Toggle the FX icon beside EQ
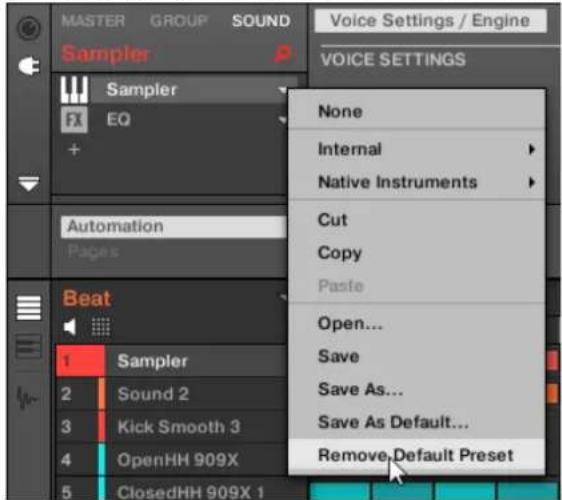This screenshot has width=562, height=500. (x=74, y=120)
